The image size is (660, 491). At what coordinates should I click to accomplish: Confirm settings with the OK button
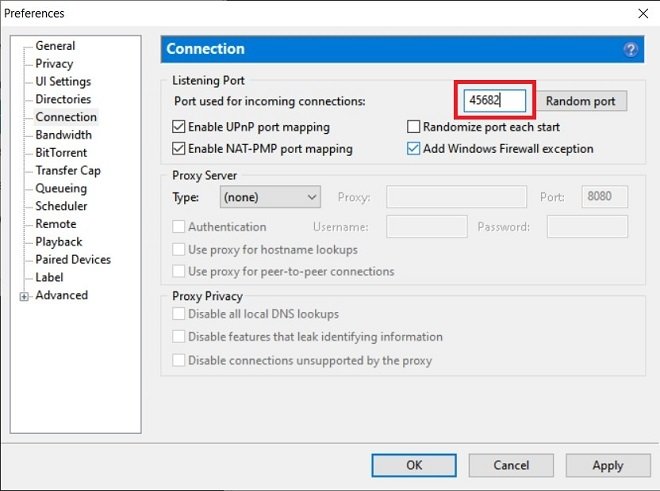click(x=414, y=465)
